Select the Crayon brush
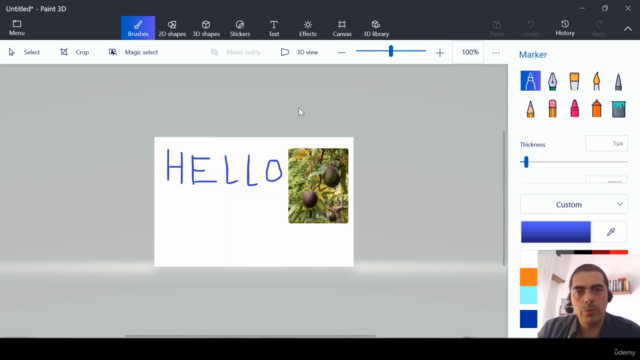Viewport: 640px width, 360px height. coord(574,109)
